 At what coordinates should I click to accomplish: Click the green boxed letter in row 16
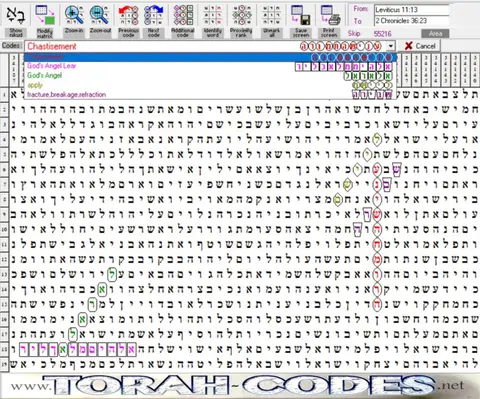coord(82,320)
